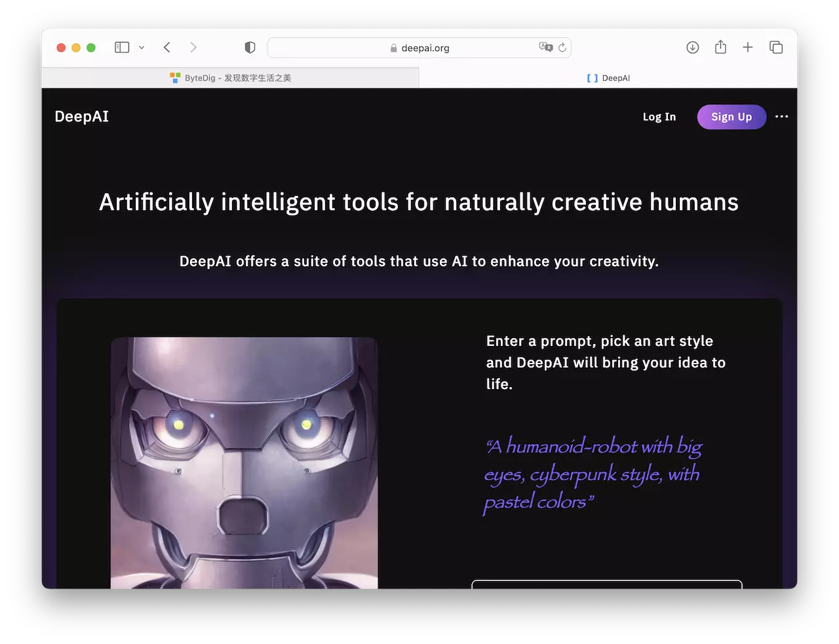Click the translate page icon

click(545, 47)
